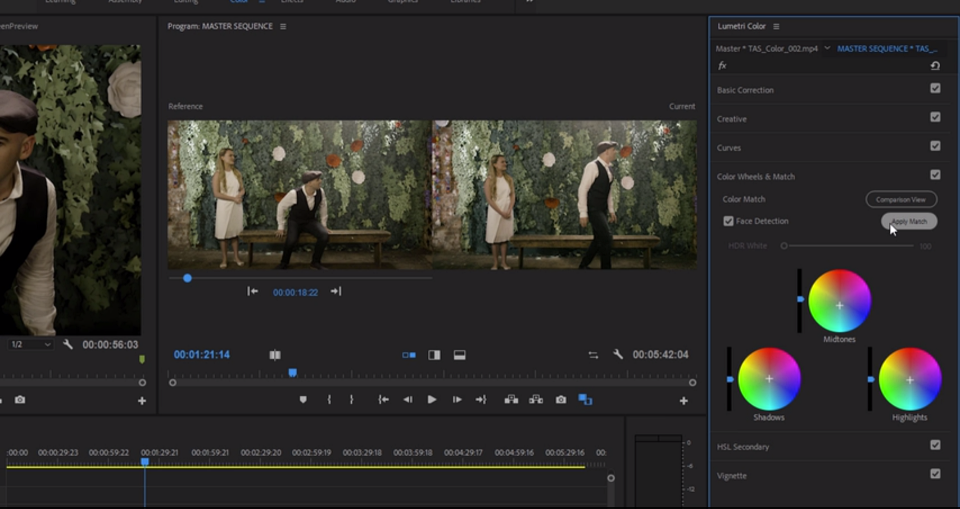Open Source monitor settings wrench

pos(68,344)
